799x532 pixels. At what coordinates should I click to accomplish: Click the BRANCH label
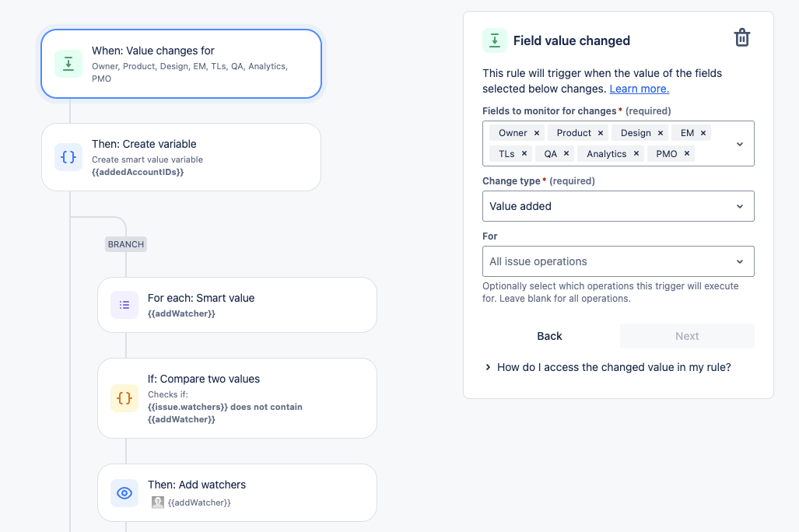click(126, 244)
